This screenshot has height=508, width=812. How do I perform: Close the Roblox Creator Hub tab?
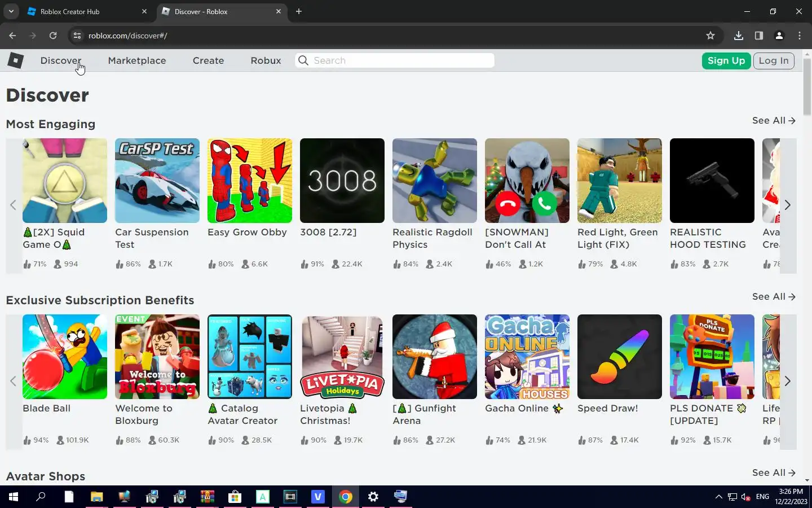coord(144,11)
